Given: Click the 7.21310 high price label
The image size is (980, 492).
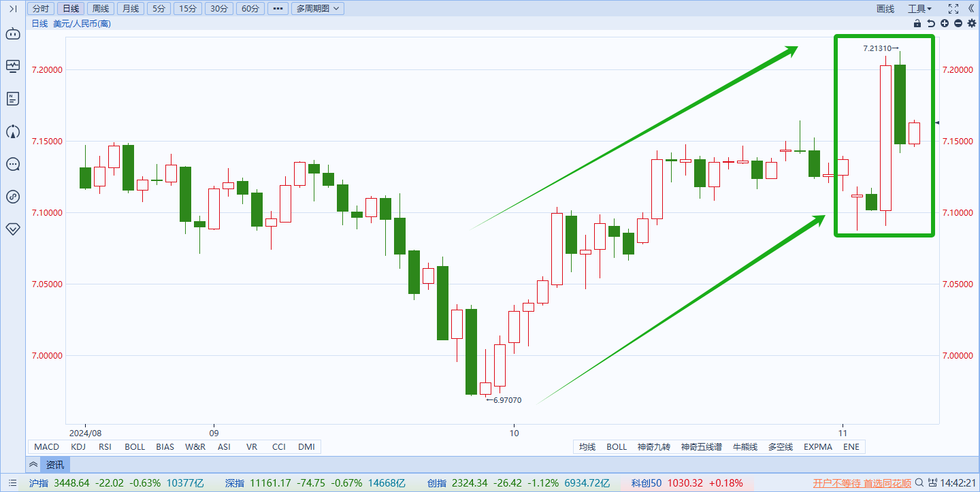Looking at the screenshot, I should pos(877,48).
